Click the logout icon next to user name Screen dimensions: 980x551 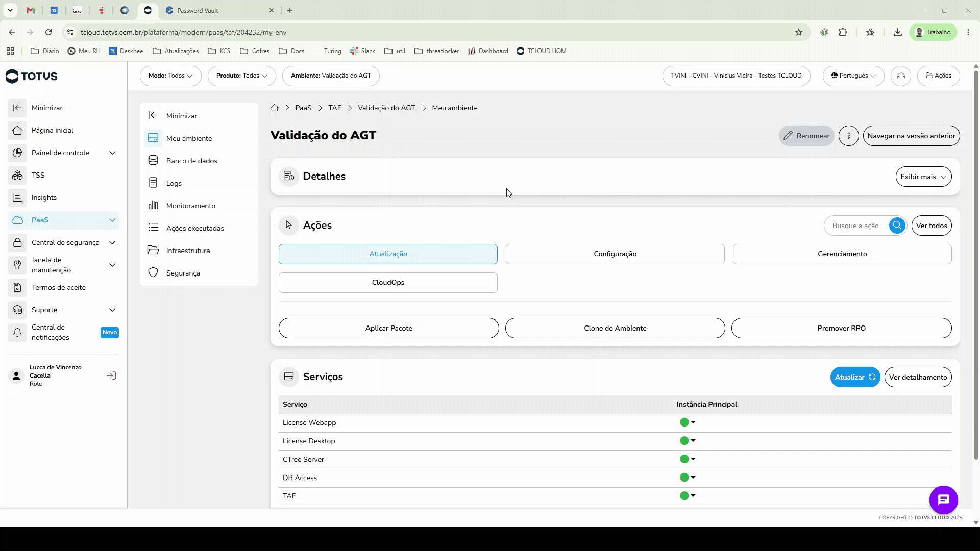[x=111, y=376]
